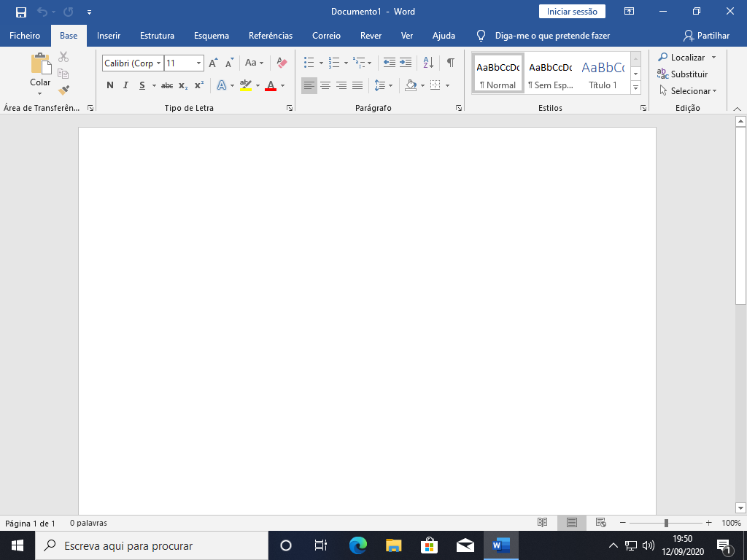Click the Partilhar button

coord(706,36)
